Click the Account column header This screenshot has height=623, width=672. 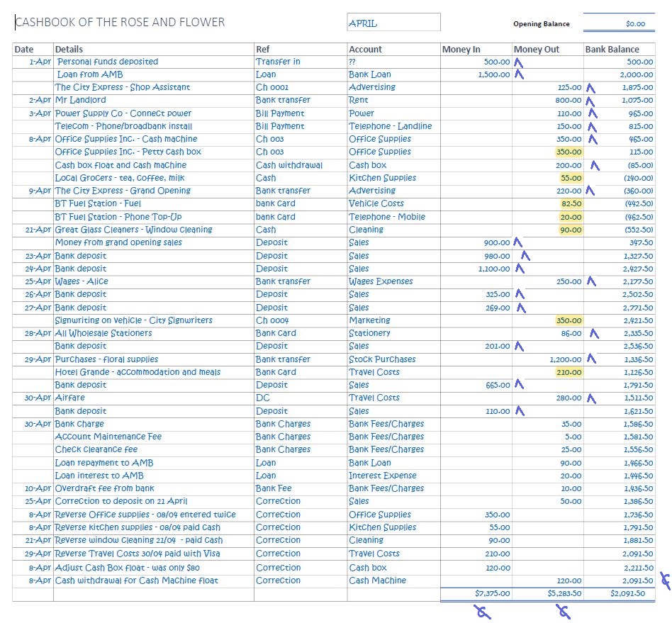pyautogui.click(x=365, y=50)
